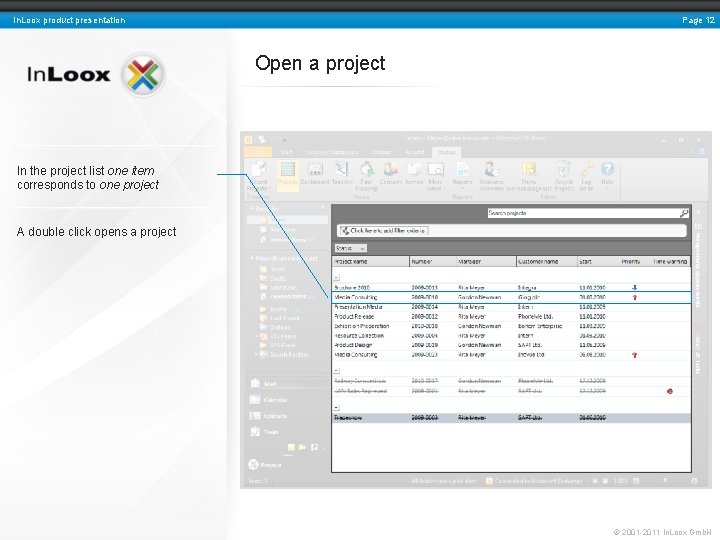720x540 pixels.
Task: Click the Mail navigation icon
Action: point(255,383)
